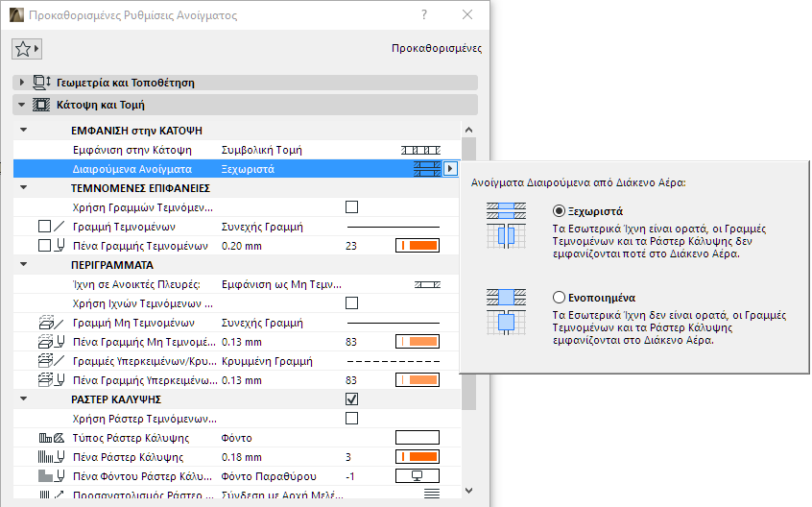Click scroll down arrow of settings list
Viewport: 812px width, 507px height.
468,491
